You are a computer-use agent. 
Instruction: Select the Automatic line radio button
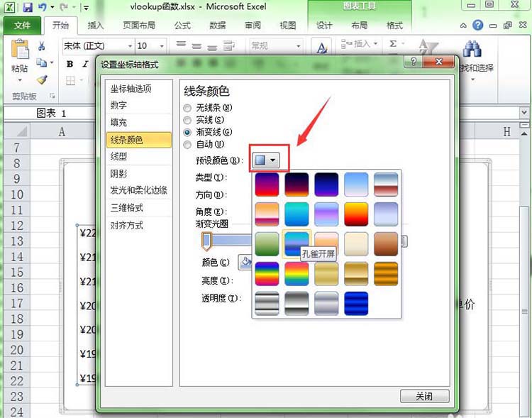pyautogui.click(x=187, y=145)
